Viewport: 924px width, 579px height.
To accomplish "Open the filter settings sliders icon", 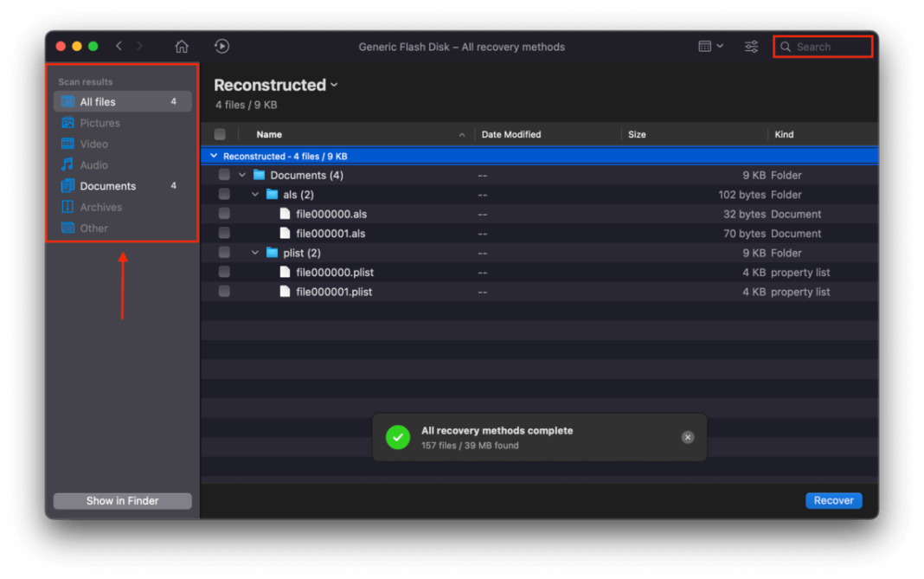I will pos(750,46).
